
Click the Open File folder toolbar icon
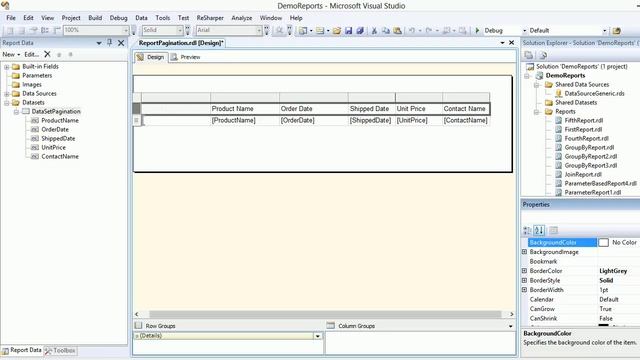pos(336,31)
